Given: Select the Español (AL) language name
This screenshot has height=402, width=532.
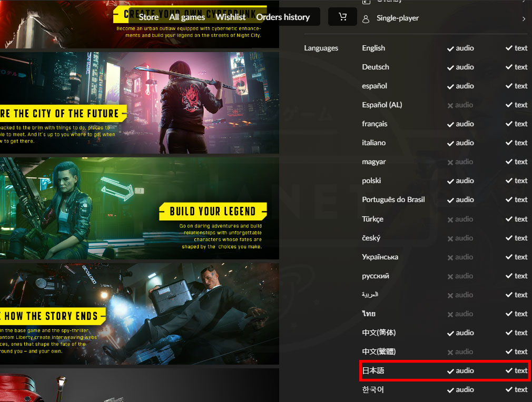Looking at the screenshot, I should [382, 105].
